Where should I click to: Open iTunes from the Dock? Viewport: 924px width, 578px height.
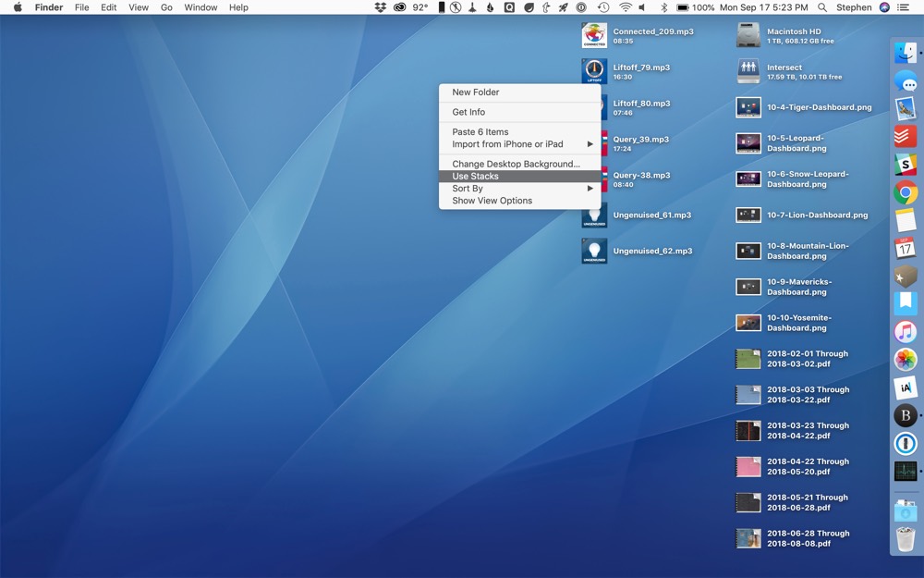click(x=904, y=332)
